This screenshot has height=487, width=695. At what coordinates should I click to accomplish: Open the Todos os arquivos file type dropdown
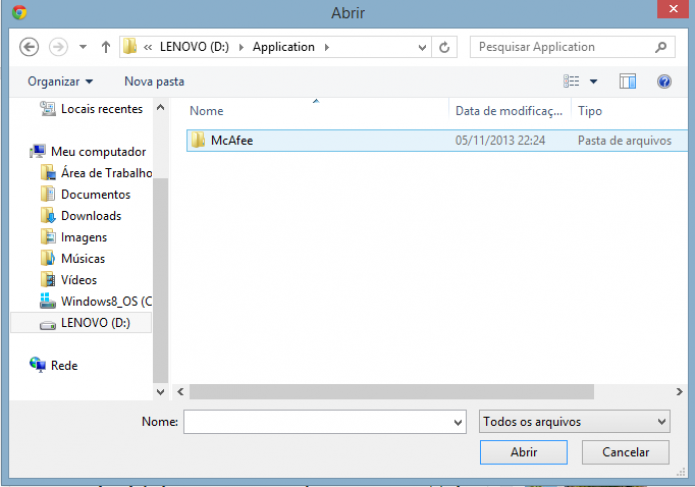click(574, 421)
